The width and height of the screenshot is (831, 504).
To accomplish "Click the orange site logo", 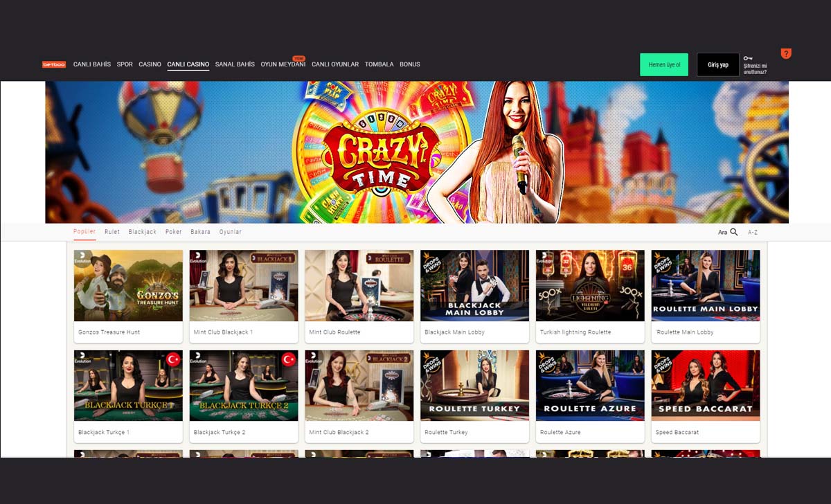I will pyautogui.click(x=54, y=64).
